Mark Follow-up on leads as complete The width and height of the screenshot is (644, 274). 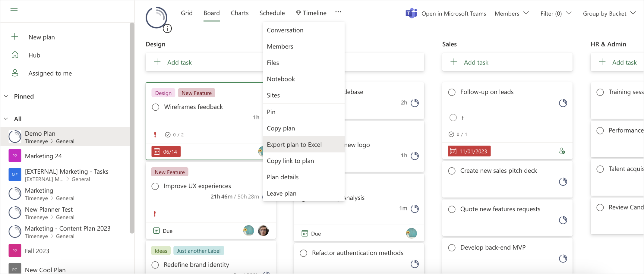click(452, 92)
